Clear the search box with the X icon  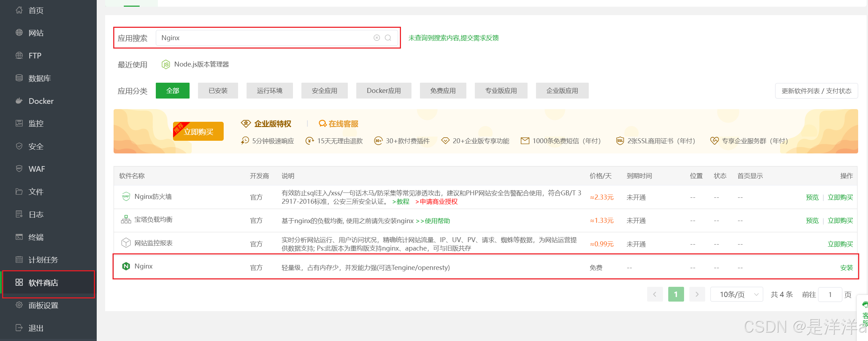point(377,38)
